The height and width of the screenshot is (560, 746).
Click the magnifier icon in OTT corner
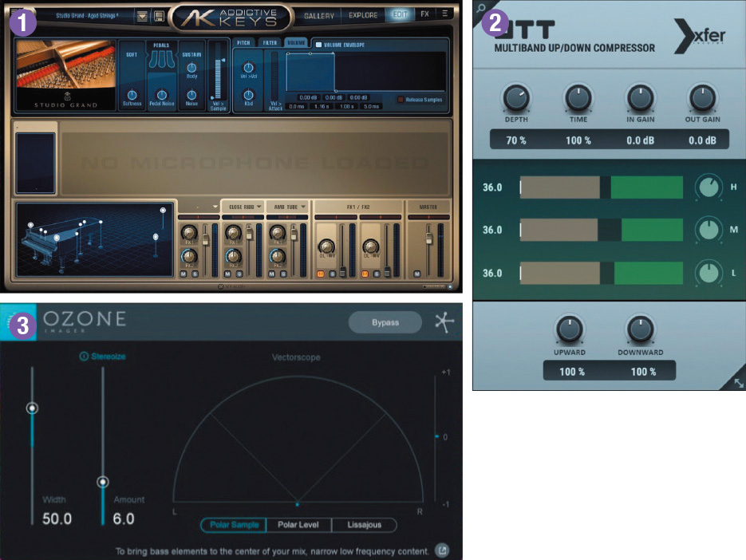[x=480, y=8]
